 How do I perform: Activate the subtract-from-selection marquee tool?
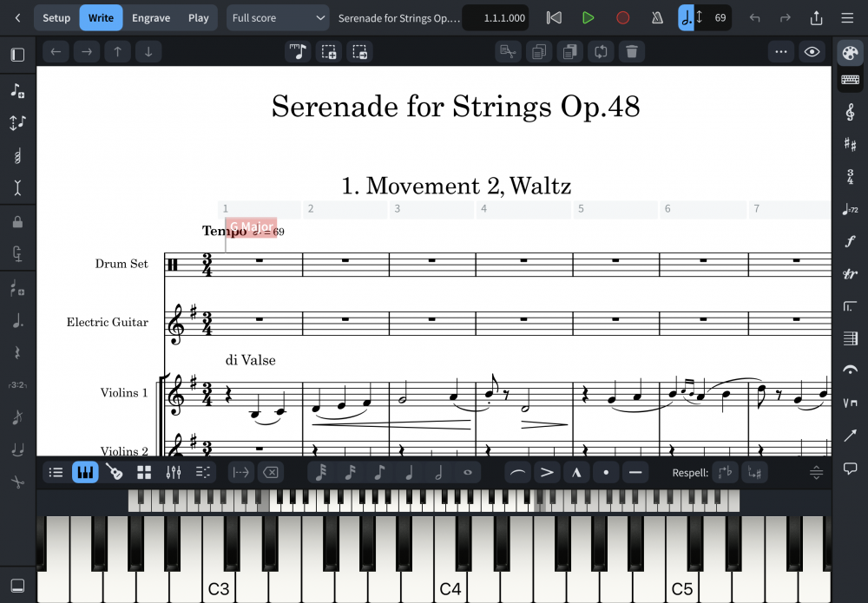coord(360,52)
